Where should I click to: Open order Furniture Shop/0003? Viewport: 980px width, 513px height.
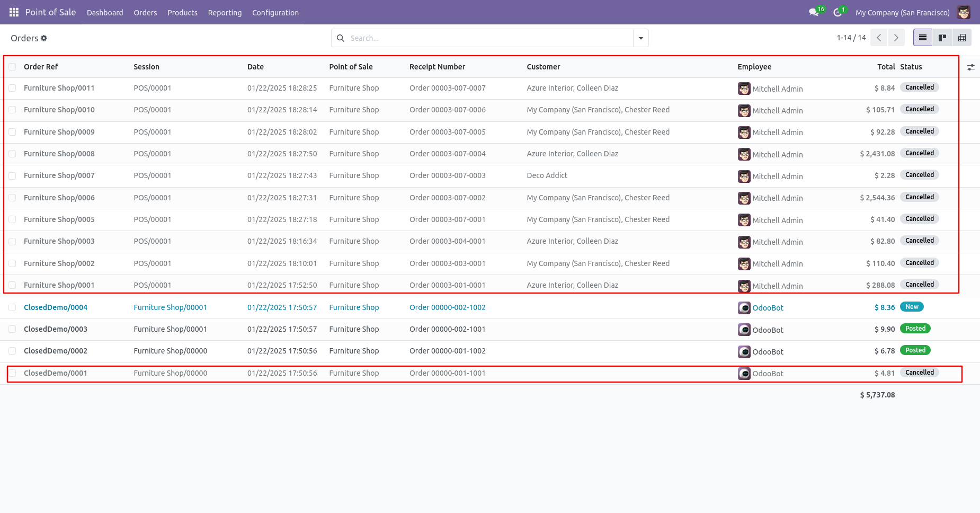pyautogui.click(x=59, y=241)
